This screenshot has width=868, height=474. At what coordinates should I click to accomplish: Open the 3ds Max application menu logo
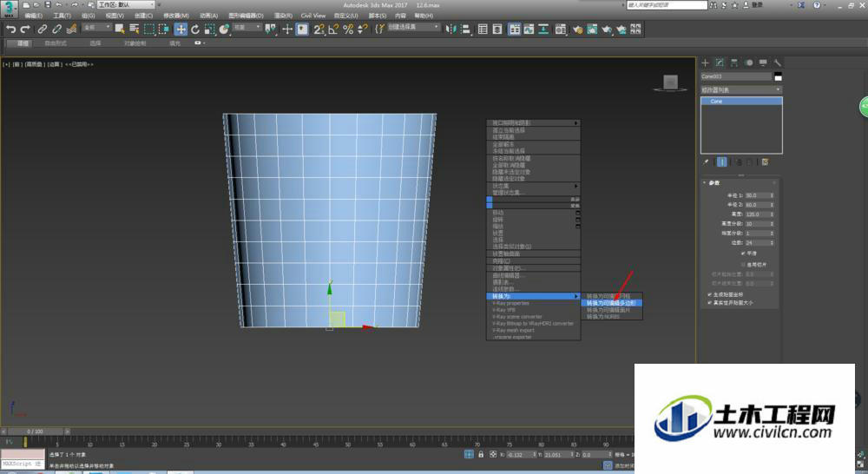[x=9, y=9]
